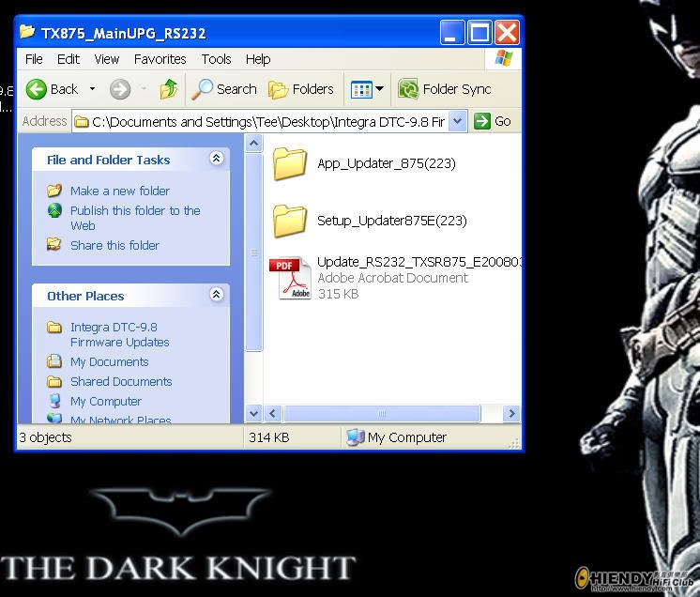This screenshot has height=597, width=700.
Task: Click the App_Updater_875(223) name text
Action: click(387, 163)
